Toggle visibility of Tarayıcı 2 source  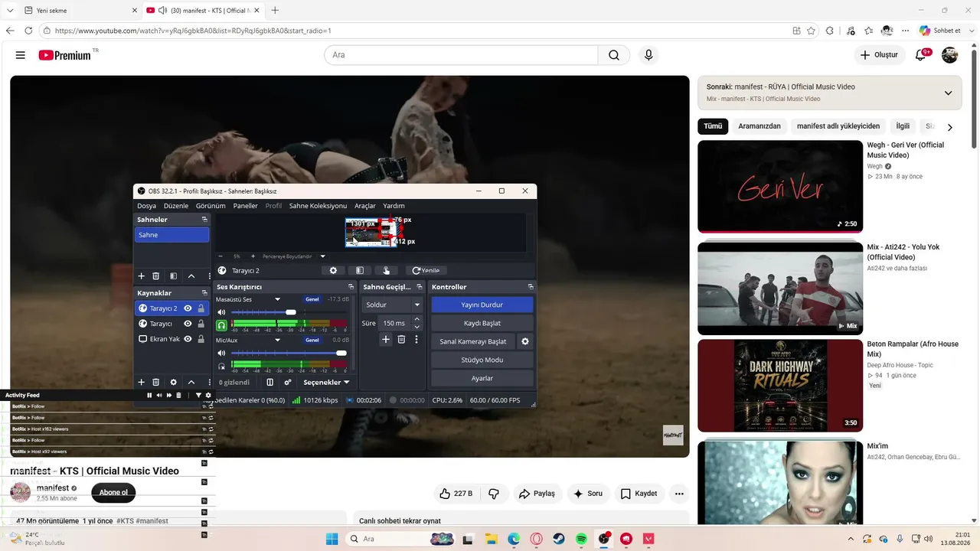(188, 308)
